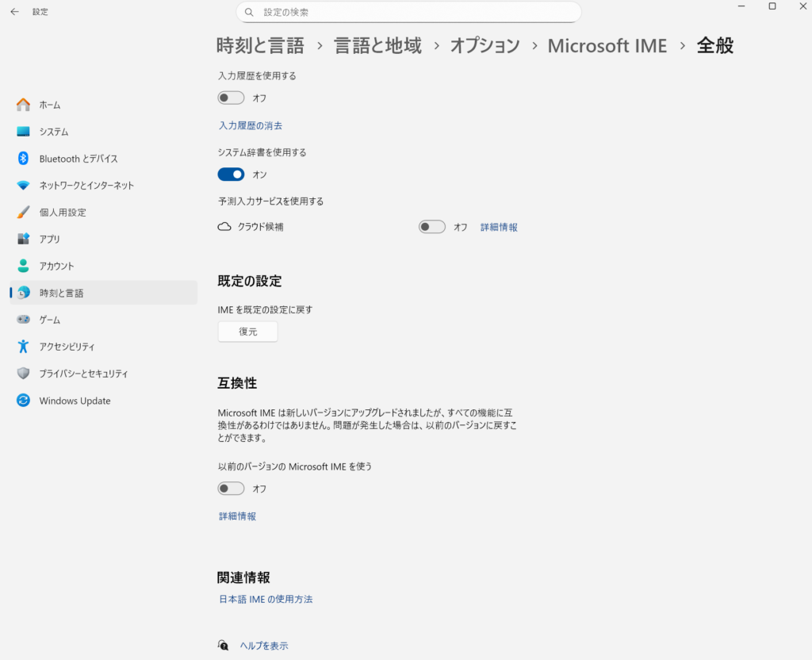812x660 pixels.
Task: Open Apps section icon
Action: coord(23,239)
